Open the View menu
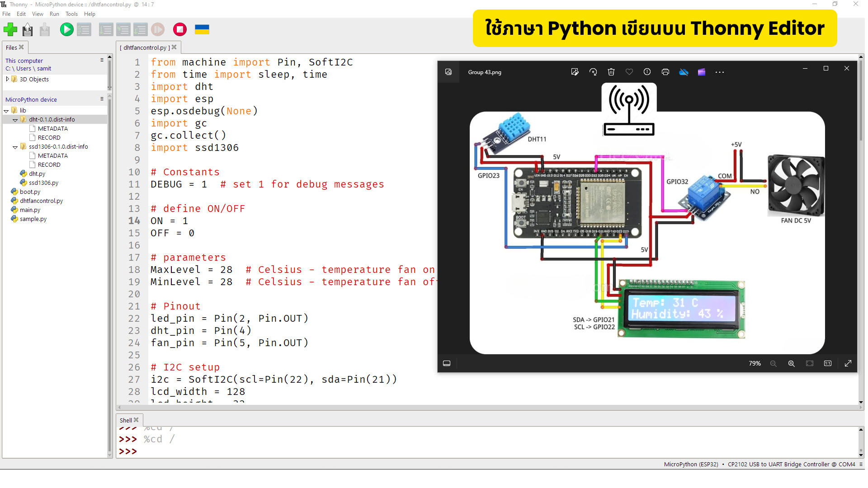This screenshot has height=488, width=868. tap(38, 14)
